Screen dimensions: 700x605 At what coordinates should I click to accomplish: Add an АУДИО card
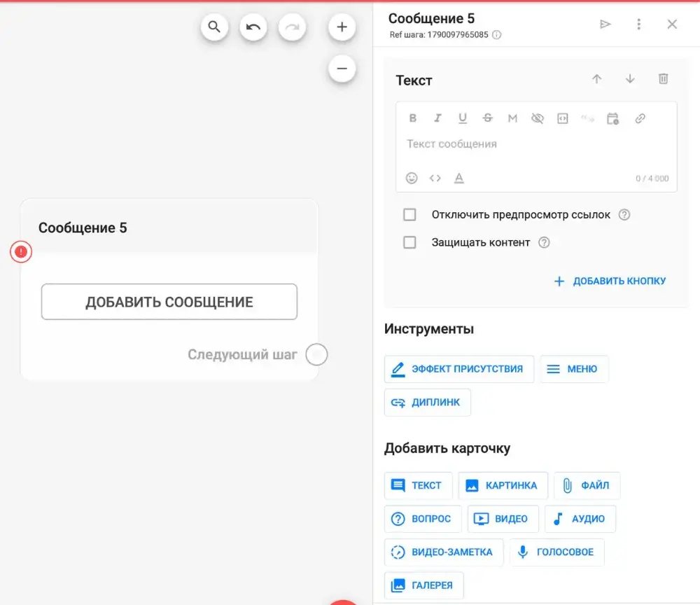click(x=580, y=519)
